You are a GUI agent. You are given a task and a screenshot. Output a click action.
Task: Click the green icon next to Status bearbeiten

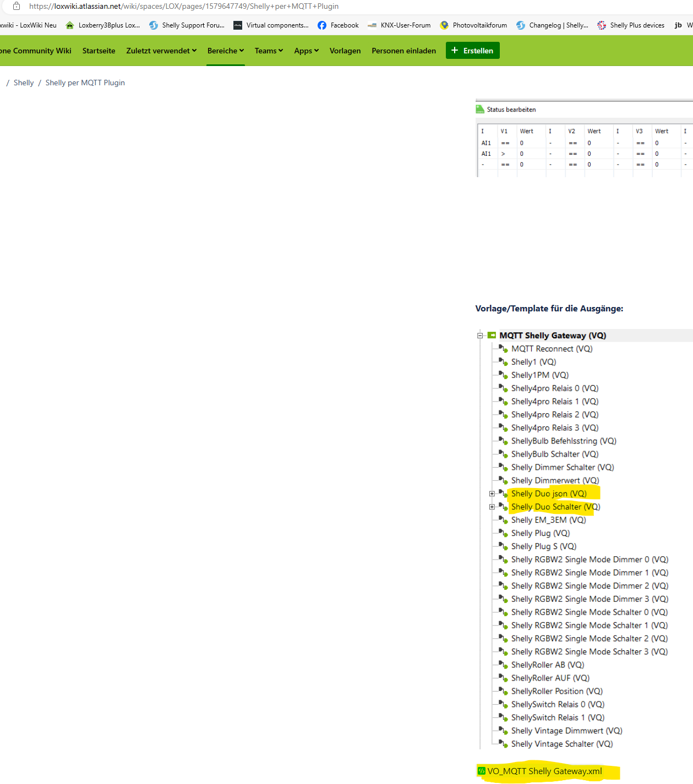point(480,109)
